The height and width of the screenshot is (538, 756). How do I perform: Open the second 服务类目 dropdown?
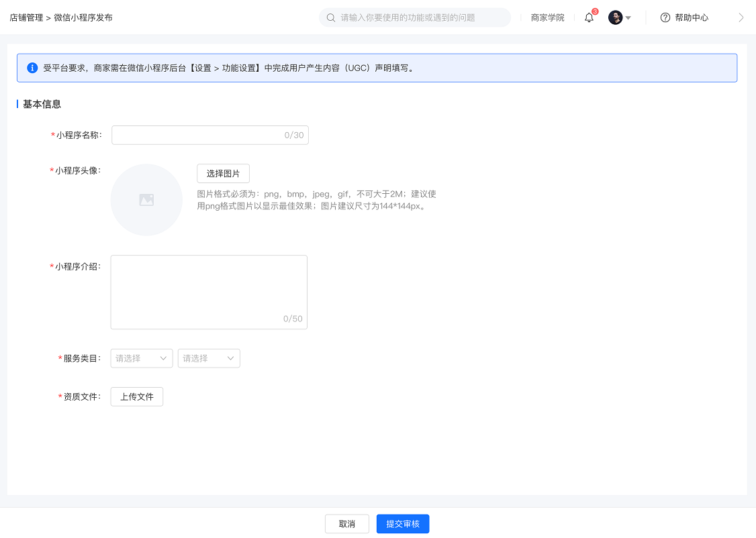(x=209, y=358)
